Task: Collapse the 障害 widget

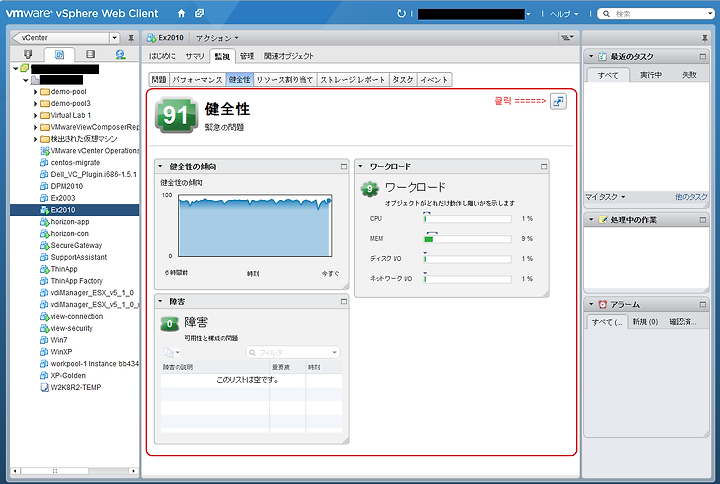Action: pyautogui.click(x=161, y=301)
